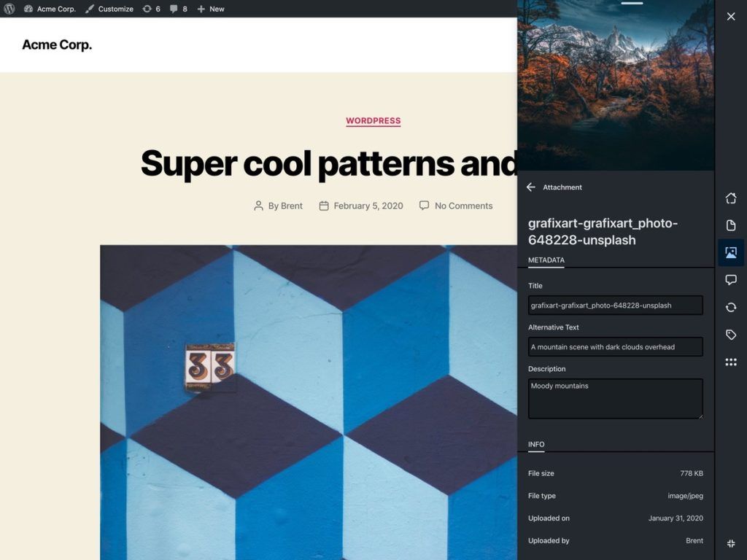Screen dimensions: 747x560
Task: Click the sidebar updates refresh icon
Action: click(x=730, y=307)
